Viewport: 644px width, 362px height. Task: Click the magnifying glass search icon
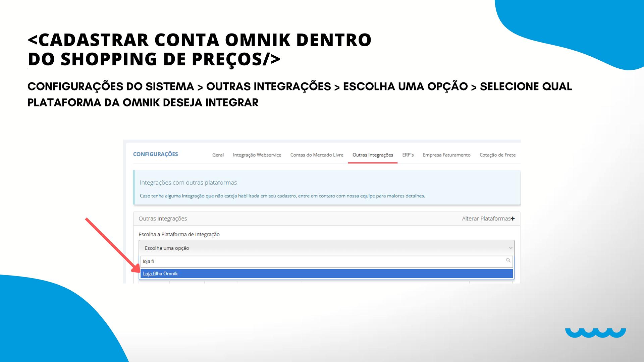508,260
